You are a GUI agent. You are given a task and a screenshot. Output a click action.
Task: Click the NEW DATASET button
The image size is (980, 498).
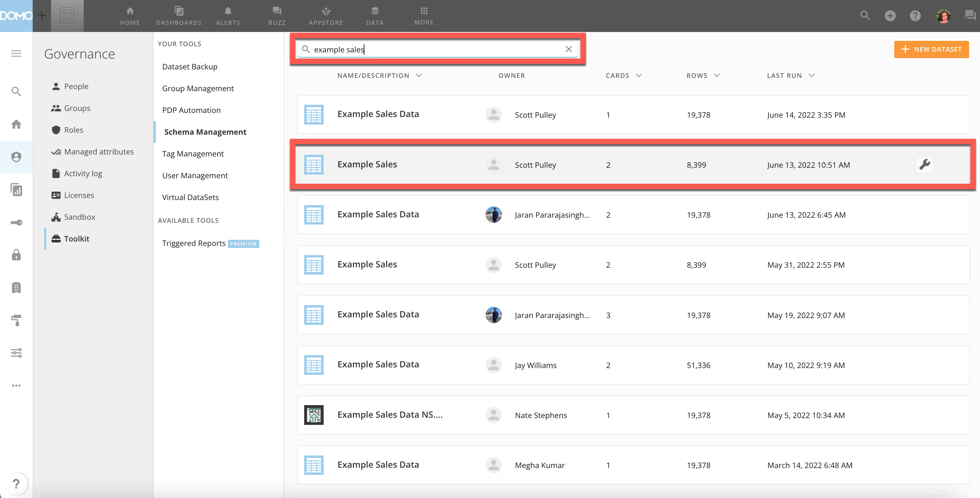(931, 49)
